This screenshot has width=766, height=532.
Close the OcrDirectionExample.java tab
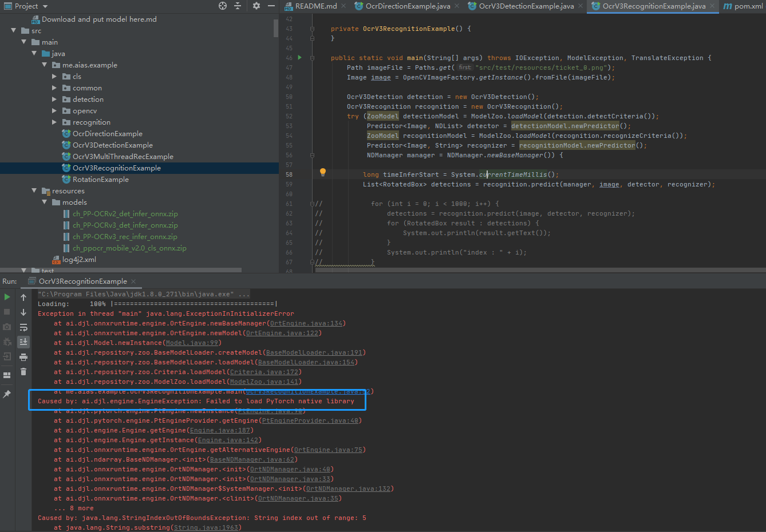pos(458,6)
